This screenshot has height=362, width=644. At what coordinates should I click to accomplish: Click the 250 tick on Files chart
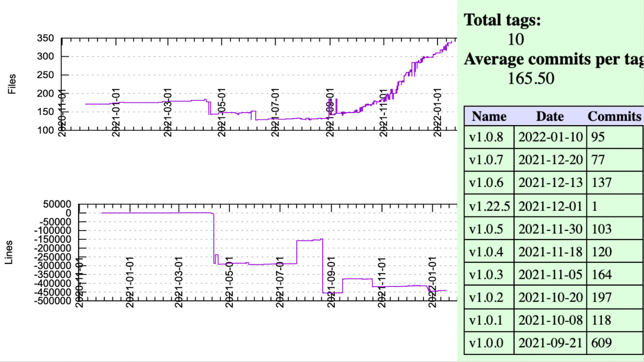(x=45, y=75)
